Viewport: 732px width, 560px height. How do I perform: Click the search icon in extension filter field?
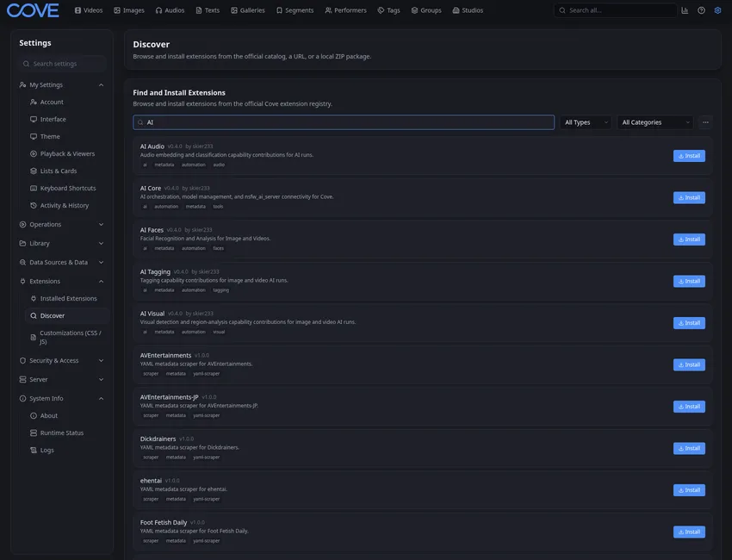[x=140, y=122]
